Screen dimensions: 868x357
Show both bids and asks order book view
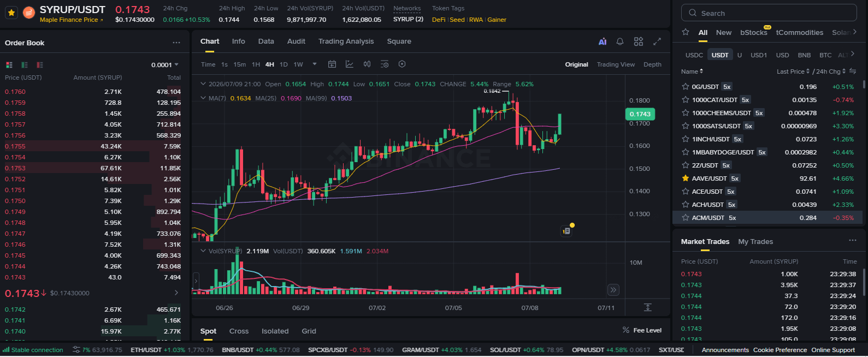[x=9, y=65]
